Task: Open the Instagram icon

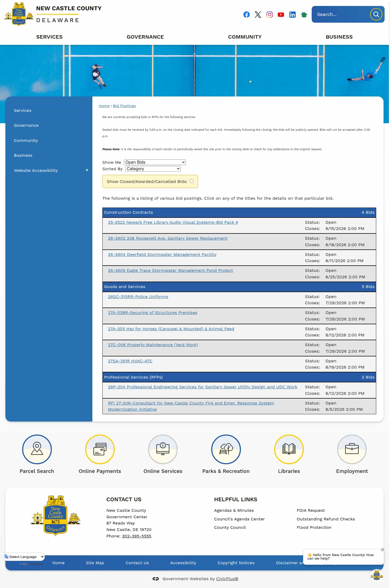Action: point(270,15)
